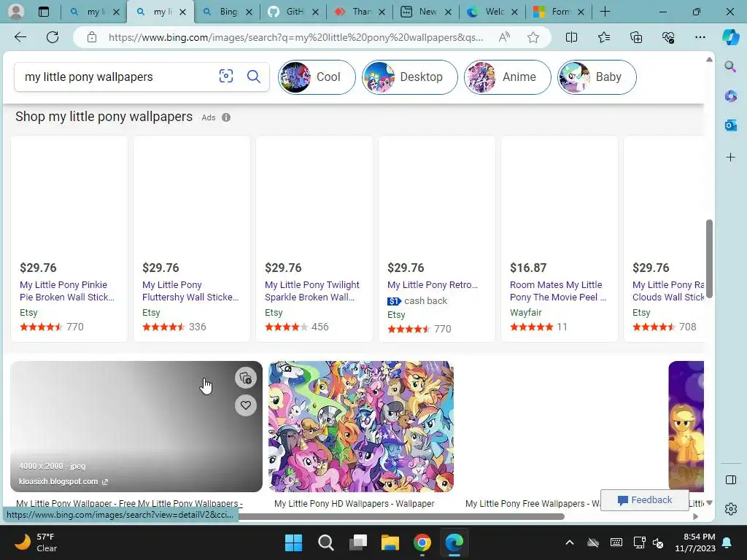
Task: Open Chrome from taskbar
Action: (422, 542)
